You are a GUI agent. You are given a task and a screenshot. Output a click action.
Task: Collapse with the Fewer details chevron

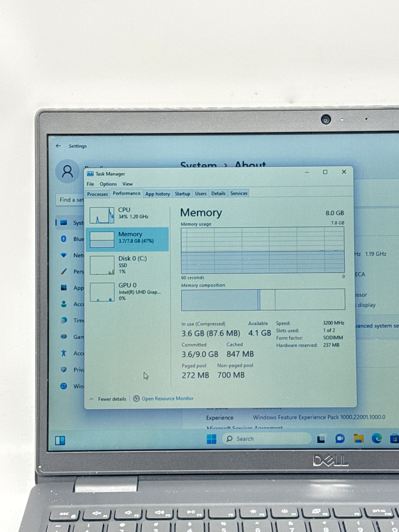point(91,399)
